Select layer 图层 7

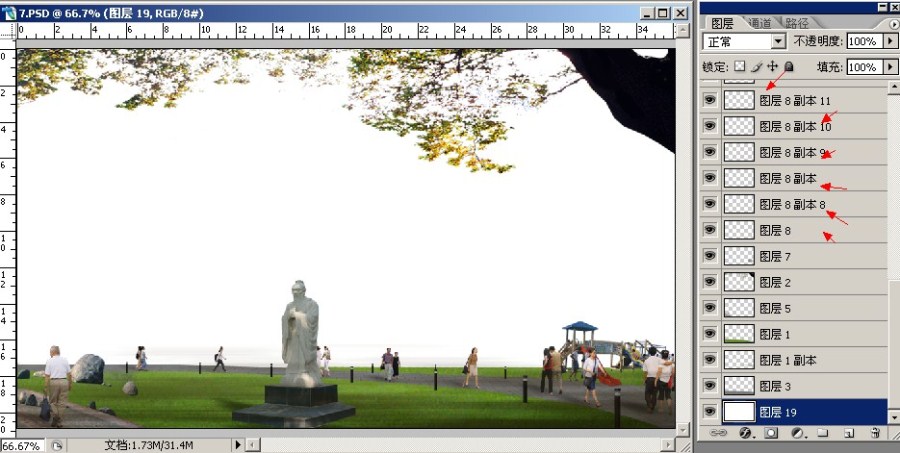804,256
